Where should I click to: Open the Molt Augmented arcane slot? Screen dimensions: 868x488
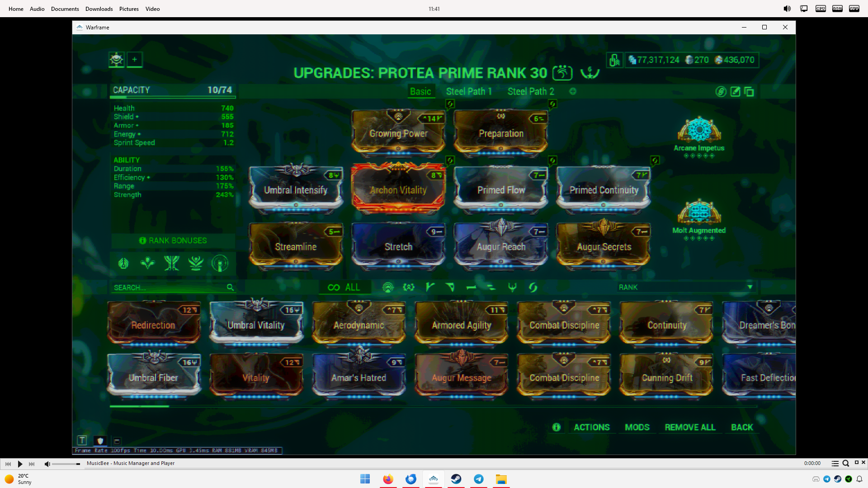point(699,213)
